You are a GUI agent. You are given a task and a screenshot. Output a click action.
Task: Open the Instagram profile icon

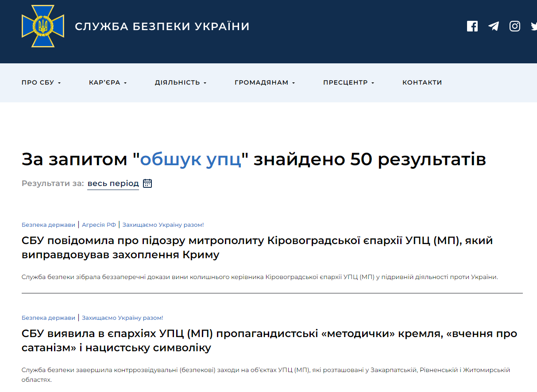[x=515, y=26]
